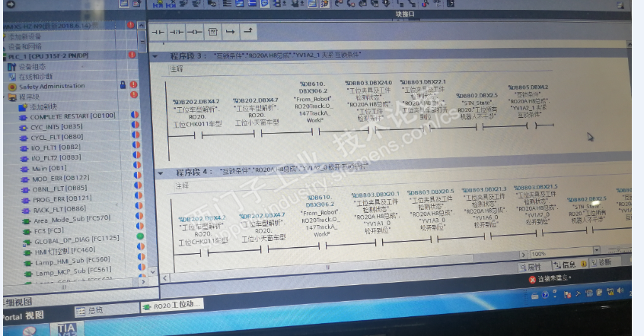The image size is (644, 336).
Task: Open 设备组态 device configuration
Action: click(x=32, y=66)
